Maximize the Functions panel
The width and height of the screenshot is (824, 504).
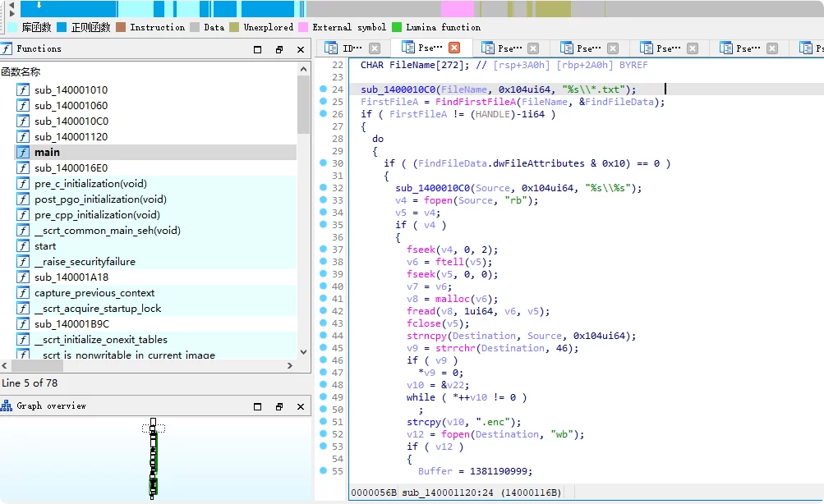pyautogui.click(x=258, y=49)
